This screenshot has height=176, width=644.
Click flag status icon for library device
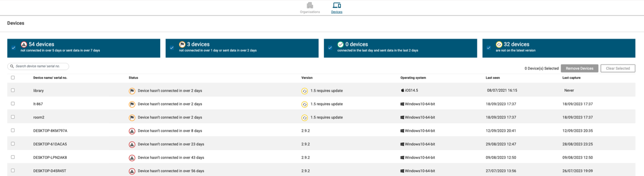132,91
